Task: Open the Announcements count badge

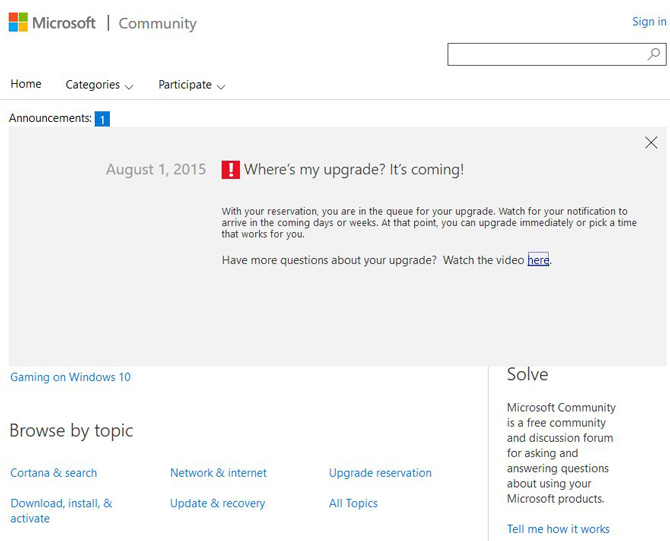Action: (102, 119)
